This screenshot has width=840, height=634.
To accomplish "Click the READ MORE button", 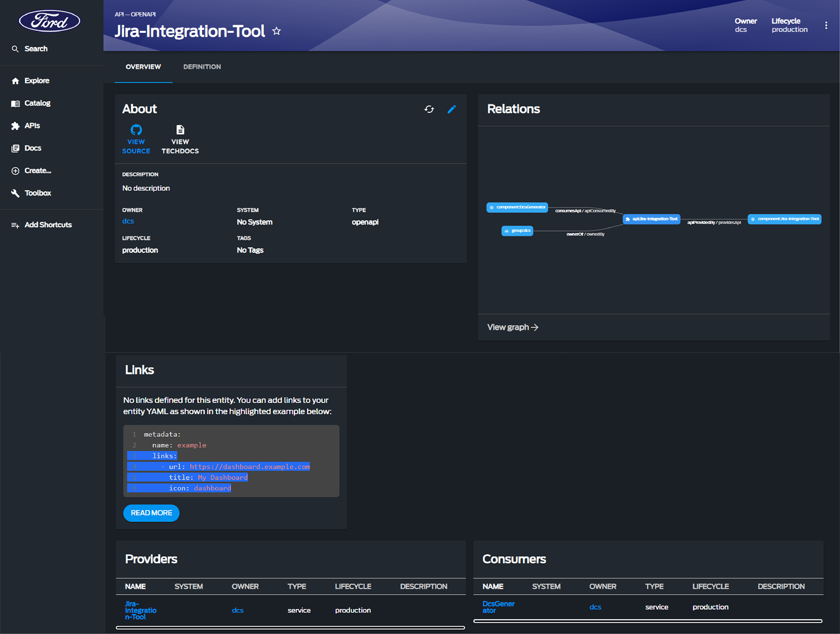I will coord(151,513).
